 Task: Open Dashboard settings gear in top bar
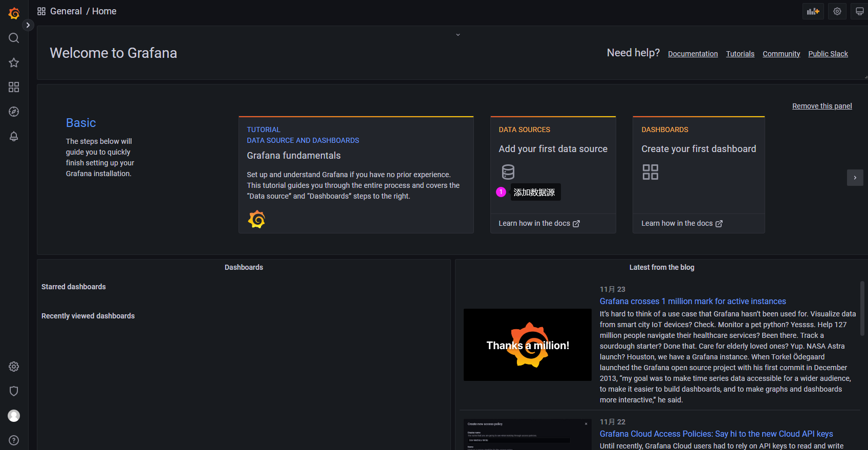click(837, 11)
